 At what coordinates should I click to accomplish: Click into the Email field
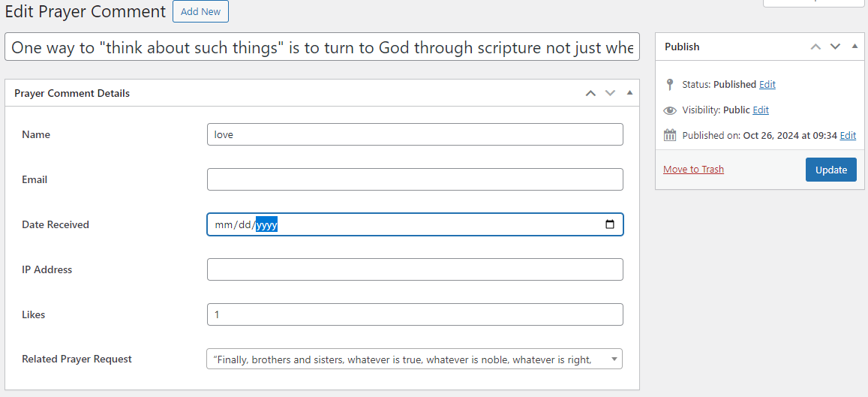[x=415, y=179]
